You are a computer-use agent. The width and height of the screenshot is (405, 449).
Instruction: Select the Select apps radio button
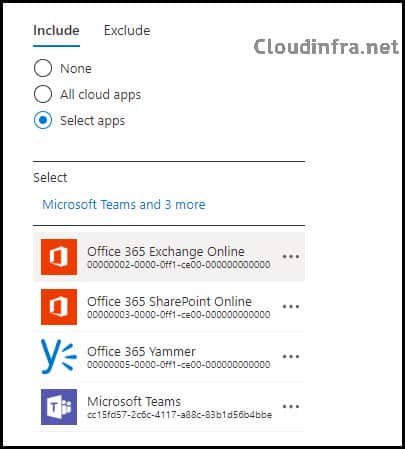[x=43, y=120]
